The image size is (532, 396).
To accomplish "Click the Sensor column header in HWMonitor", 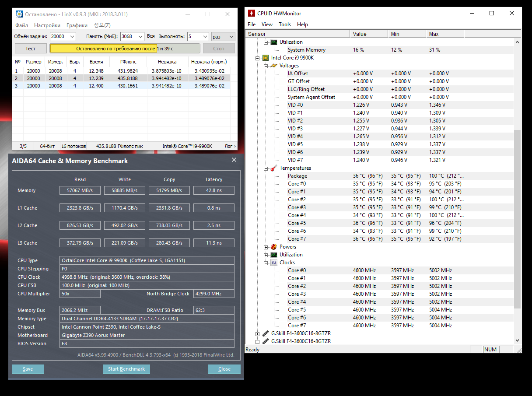I will [297, 34].
